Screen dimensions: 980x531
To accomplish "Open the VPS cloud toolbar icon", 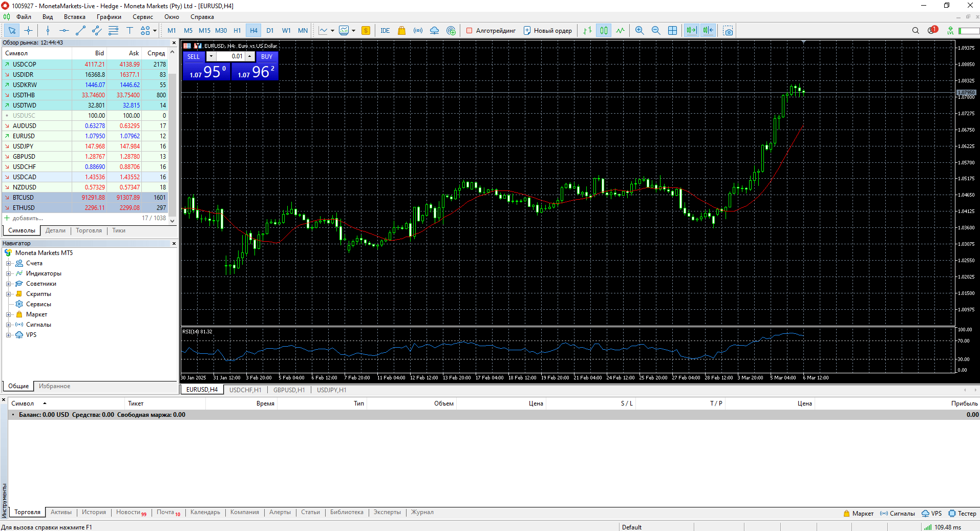I will click(x=435, y=31).
